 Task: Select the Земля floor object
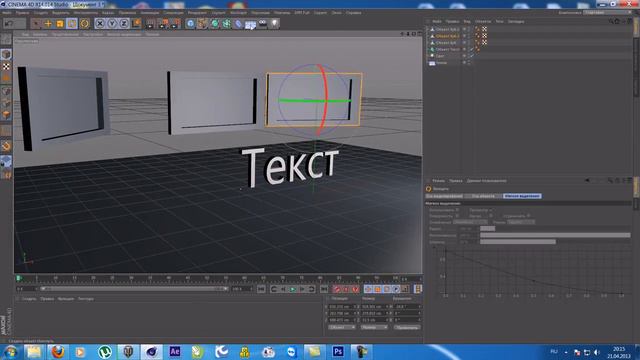tap(442, 63)
